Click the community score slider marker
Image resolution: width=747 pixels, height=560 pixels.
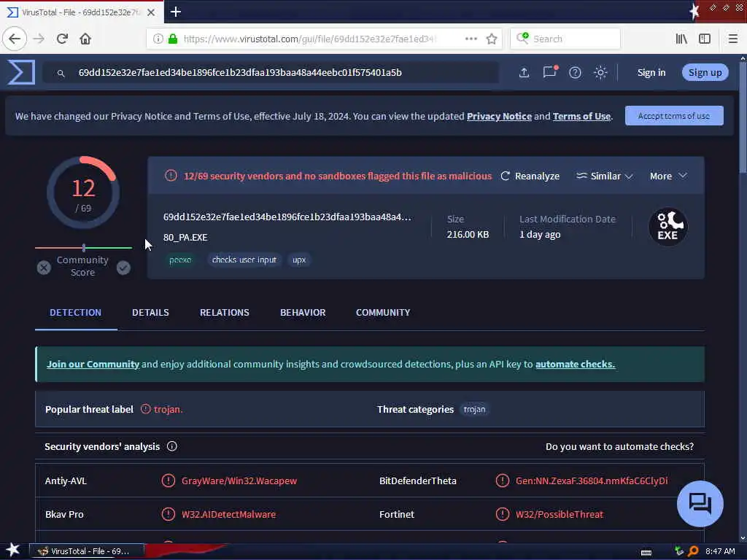[x=84, y=248]
